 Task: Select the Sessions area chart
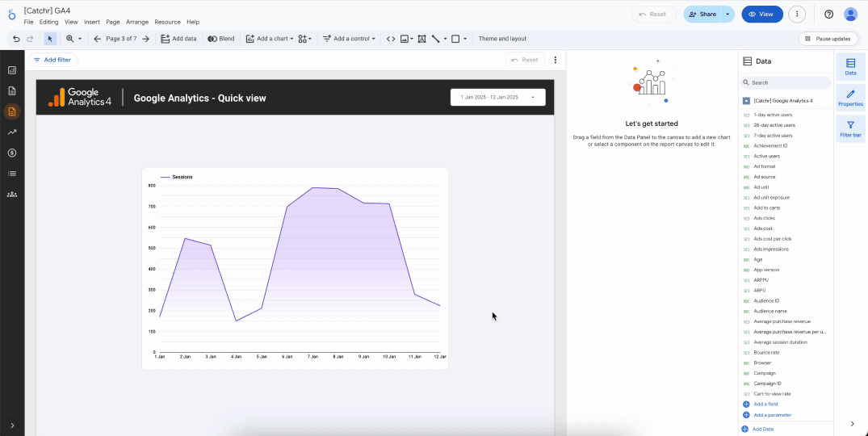pyautogui.click(x=295, y=268)
